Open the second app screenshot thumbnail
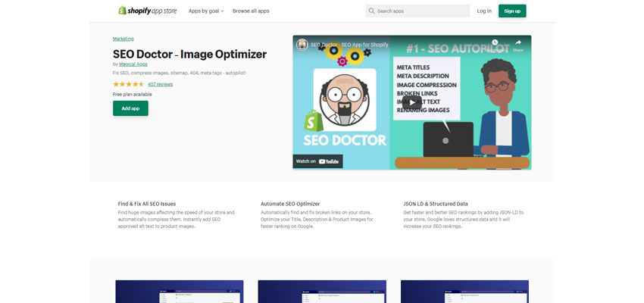The height and width of the screenshot is (303, 644). click(x=322, y=292)
